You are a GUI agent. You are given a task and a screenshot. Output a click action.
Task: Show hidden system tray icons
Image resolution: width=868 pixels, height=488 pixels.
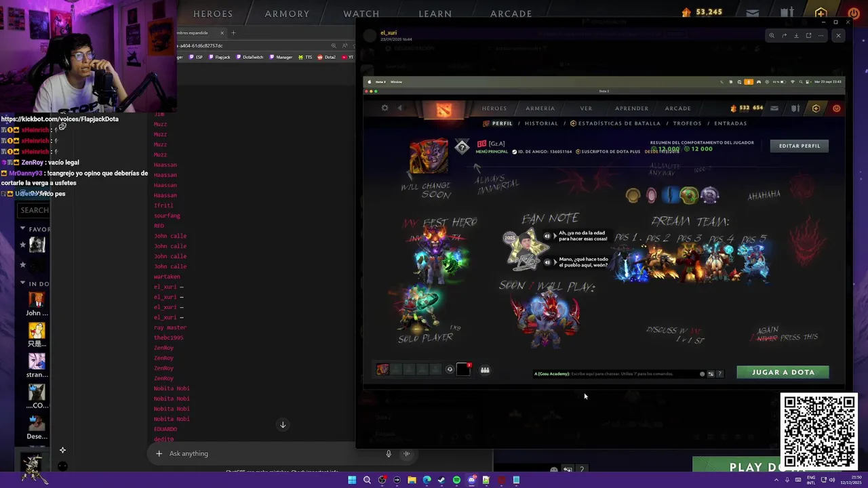(x=777, y=480)
